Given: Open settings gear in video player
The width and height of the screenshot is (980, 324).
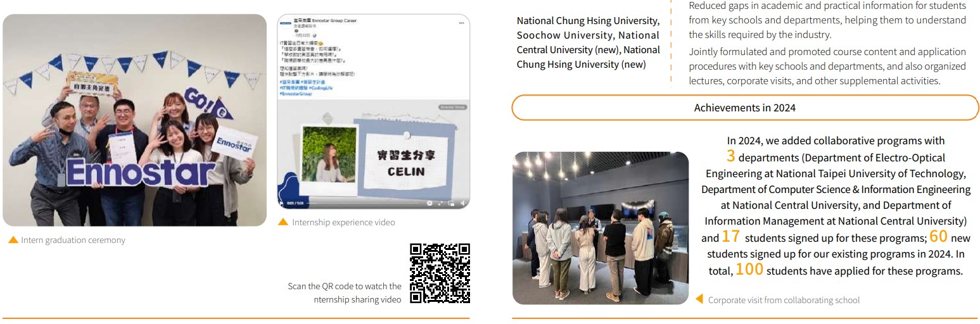Looking at the screenshot, I should (x=430, y=203).
